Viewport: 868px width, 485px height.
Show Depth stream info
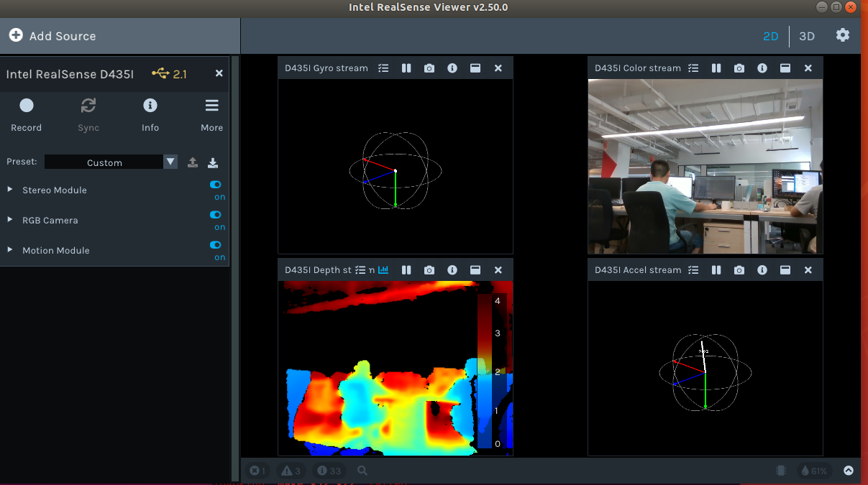pyautogui.click(x=452, y=270)
